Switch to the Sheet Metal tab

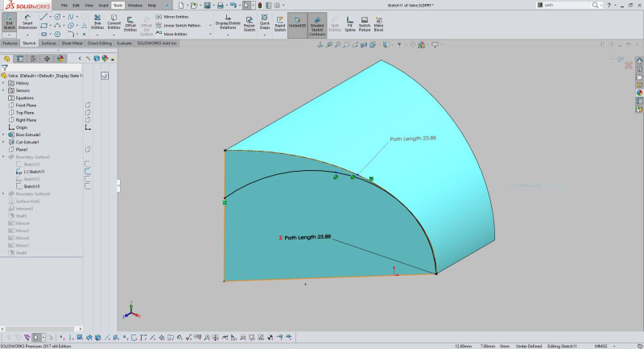72,44
